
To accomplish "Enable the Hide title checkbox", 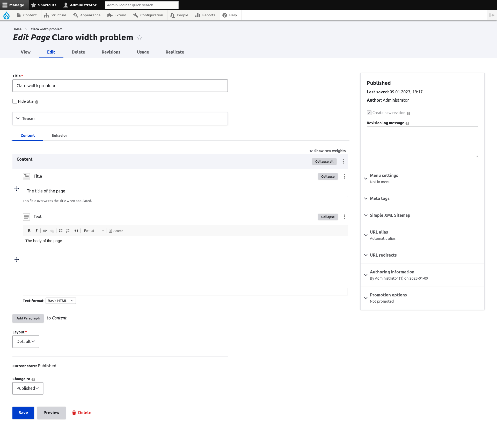I will click(x=15, y=101).
